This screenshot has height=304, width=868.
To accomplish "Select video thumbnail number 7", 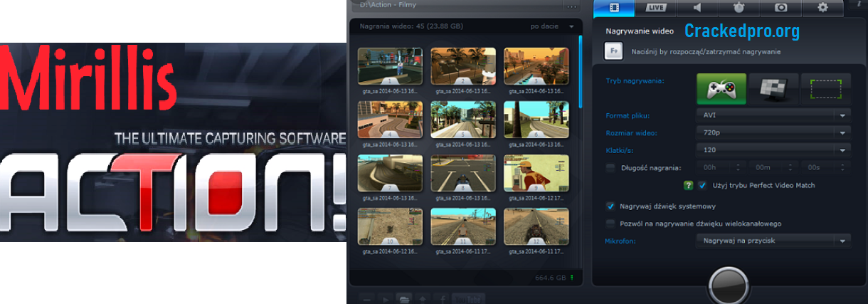I will [x=389, y=173].
